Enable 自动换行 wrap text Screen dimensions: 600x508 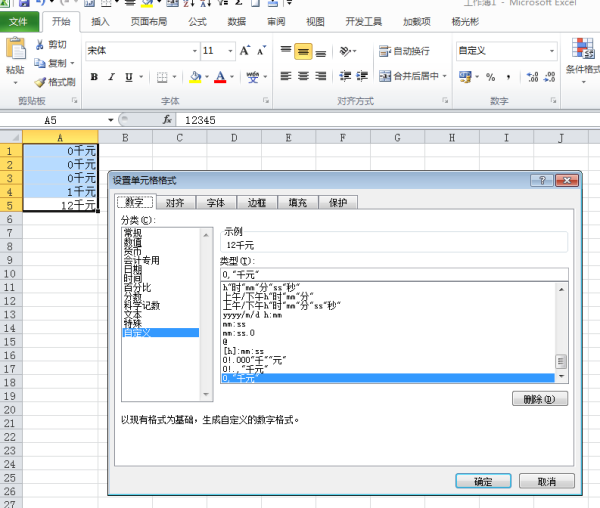pyautogui.click(x=404, y=51)
